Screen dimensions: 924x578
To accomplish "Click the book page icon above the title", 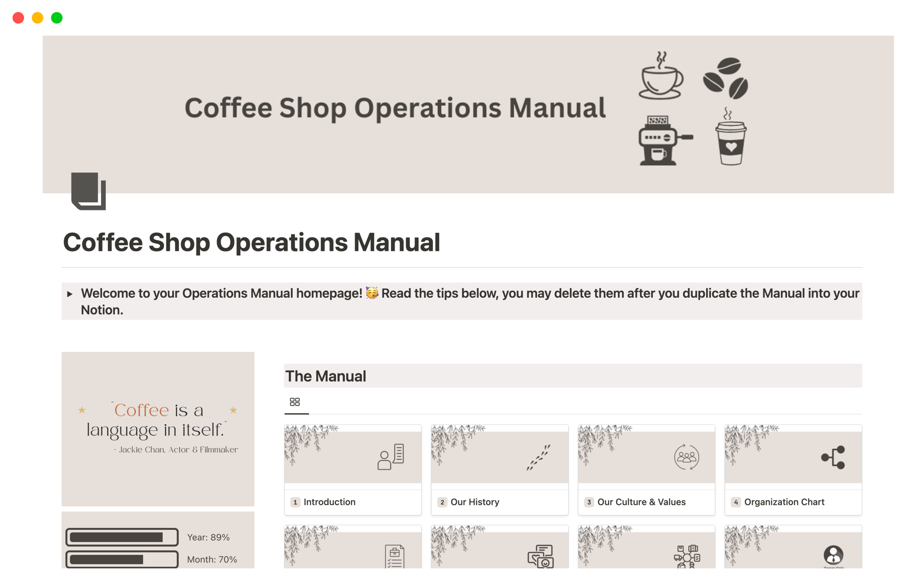I will point(89,192).
